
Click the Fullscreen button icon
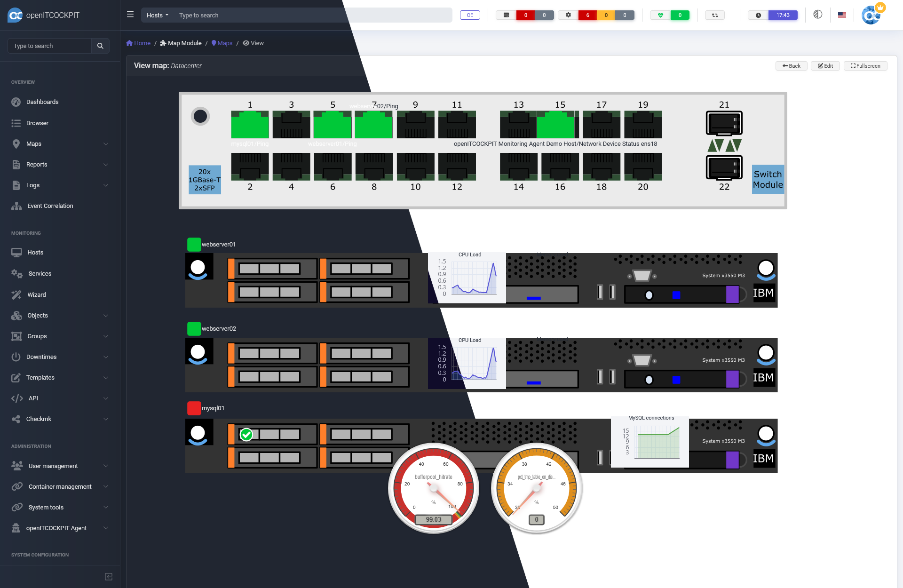pos(853,66)
